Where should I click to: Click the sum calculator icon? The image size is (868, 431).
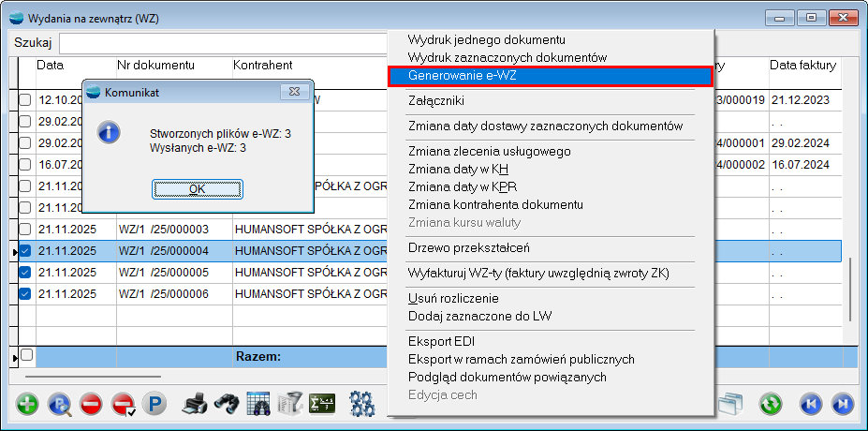pyautogui.click(x=322, y=404)
